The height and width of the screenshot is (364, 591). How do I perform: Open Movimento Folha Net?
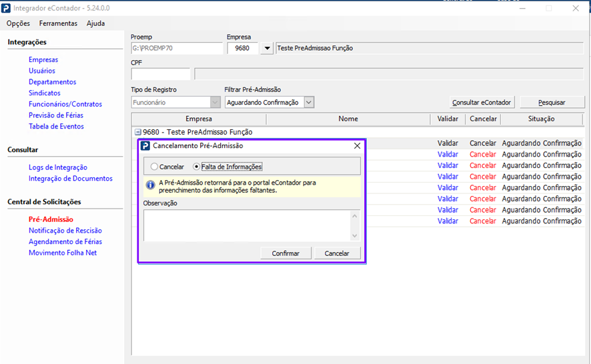[x=63, y=253]
